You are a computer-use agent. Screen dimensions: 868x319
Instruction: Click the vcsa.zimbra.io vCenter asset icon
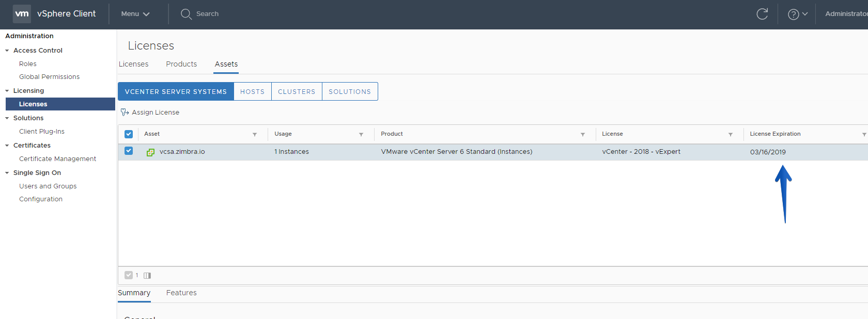click(x=150, y=152)
